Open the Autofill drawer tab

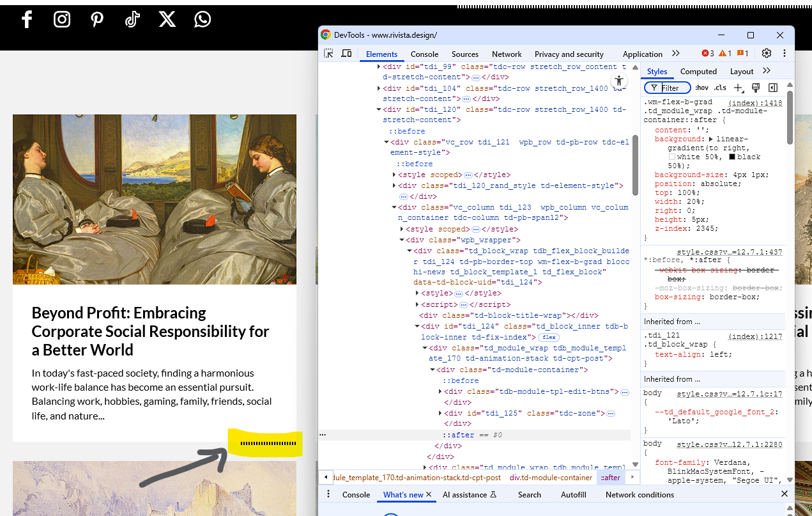pos(574,494)
